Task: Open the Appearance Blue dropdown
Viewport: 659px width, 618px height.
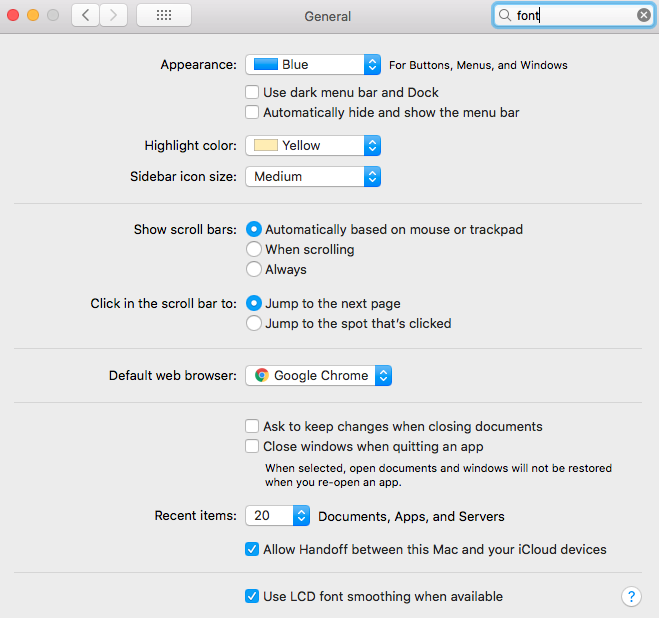Action: tap(313, 65)
